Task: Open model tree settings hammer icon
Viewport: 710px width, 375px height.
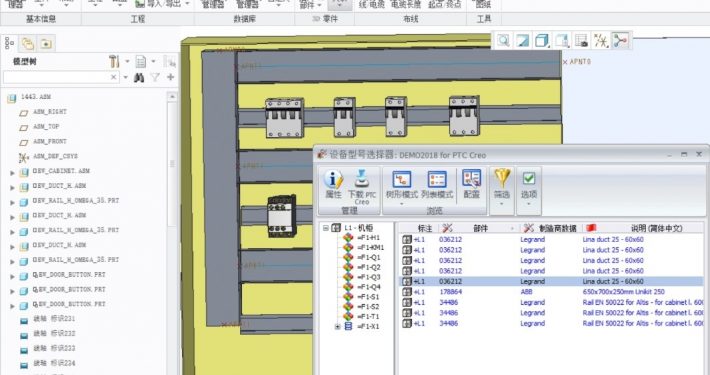Action: 114,61
